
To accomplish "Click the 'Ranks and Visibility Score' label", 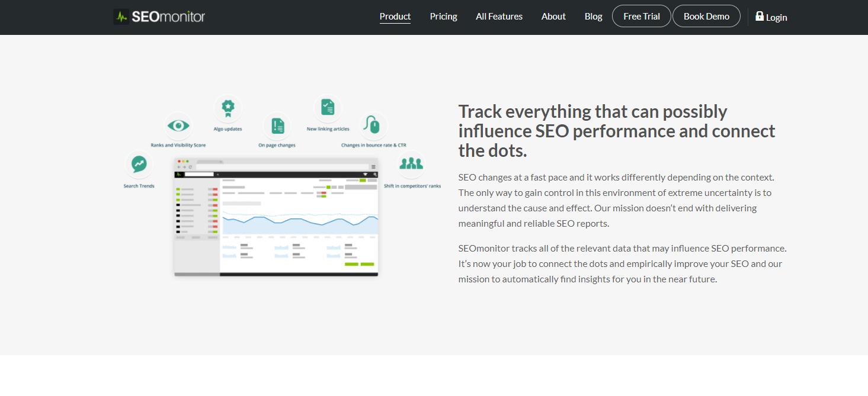I will tap(178, 145).
